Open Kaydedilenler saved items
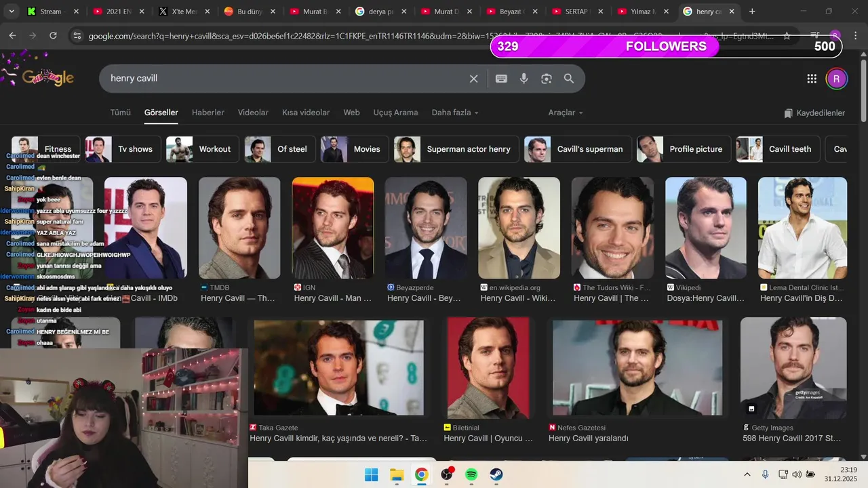868x488 pixels. click(814, 113)
